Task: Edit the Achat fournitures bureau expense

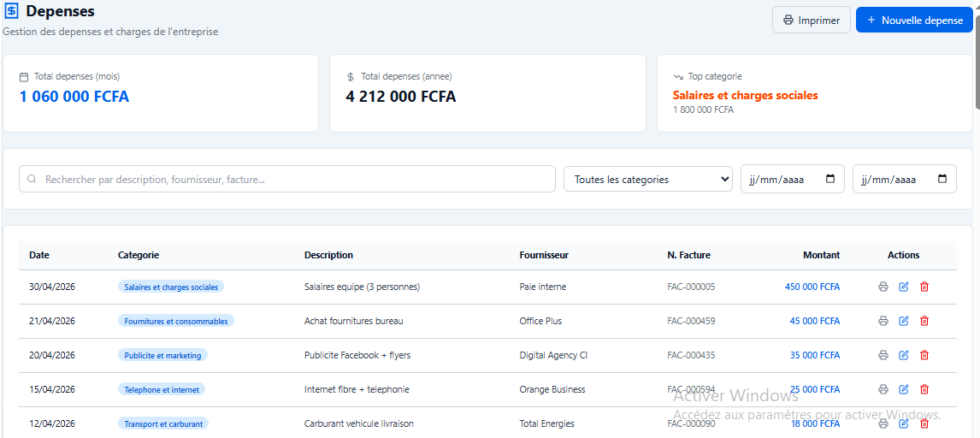Action: 903,321
